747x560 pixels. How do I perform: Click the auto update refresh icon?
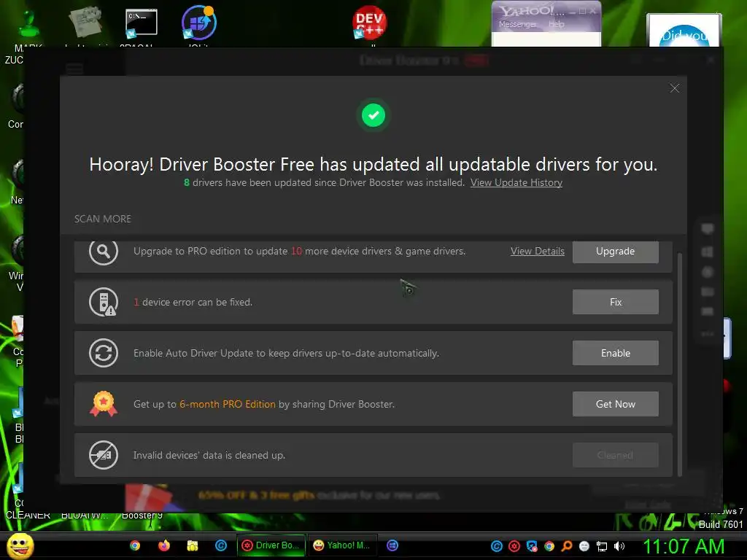(104, 353)
